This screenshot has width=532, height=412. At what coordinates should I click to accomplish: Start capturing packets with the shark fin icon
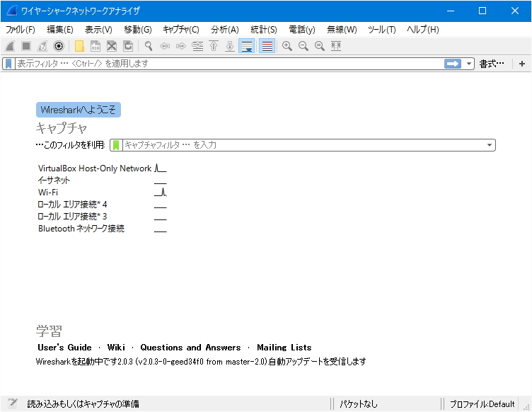10,46
